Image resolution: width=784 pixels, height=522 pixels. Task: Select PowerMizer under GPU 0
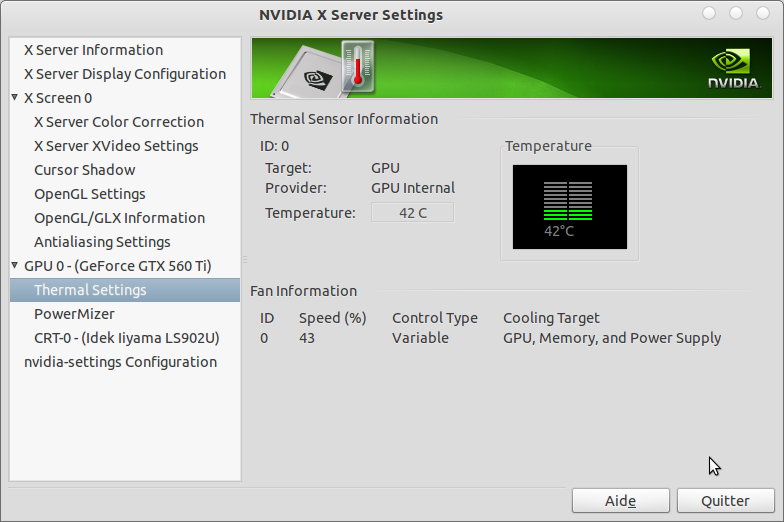point(74,314)
